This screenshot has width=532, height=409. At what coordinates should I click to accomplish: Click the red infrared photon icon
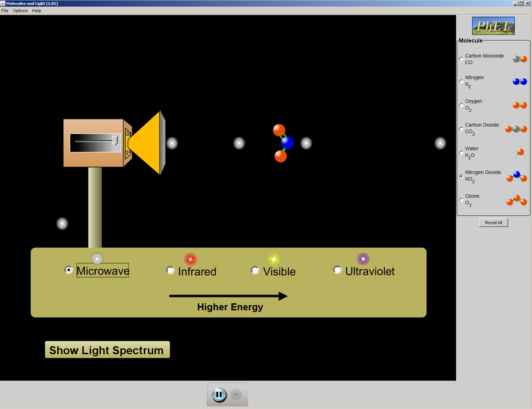(x=190, y=259)
